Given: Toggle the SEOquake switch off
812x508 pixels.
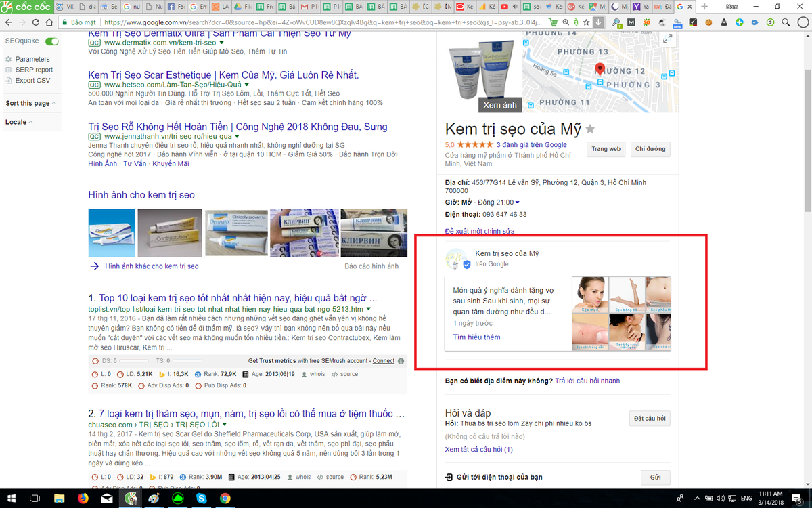Looking at the screenshot, I should click(51, 41).
